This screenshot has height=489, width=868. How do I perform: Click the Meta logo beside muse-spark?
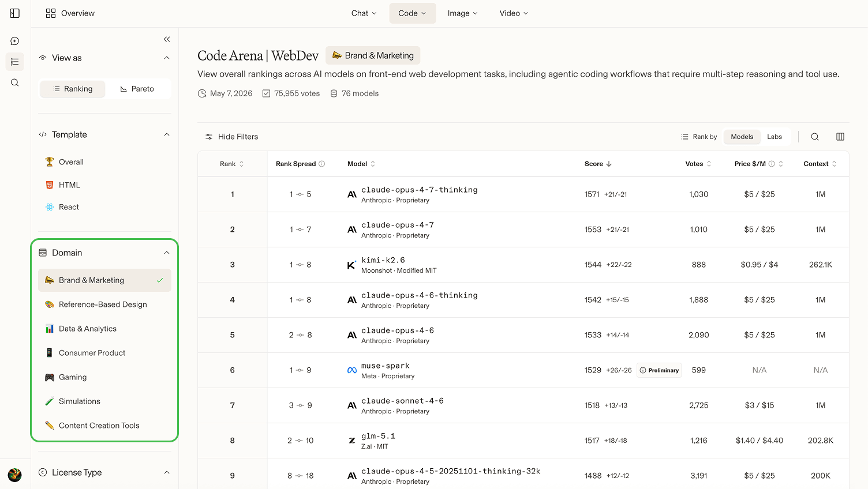click(x=351, y=370)
